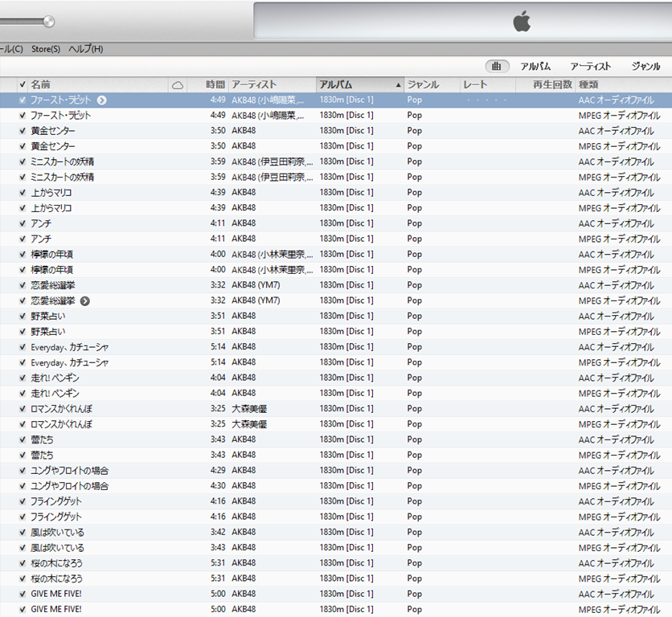Toggle the check-all box in the column header
Image resolution: width=672 pixels, height=617 pixels.
coord(23,84)
